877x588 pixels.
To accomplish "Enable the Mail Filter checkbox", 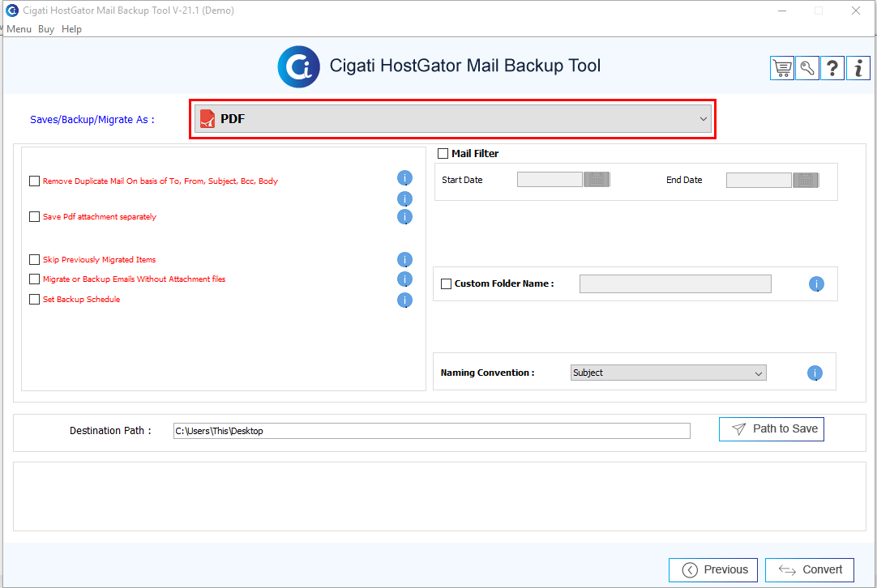I will [443, 153].
